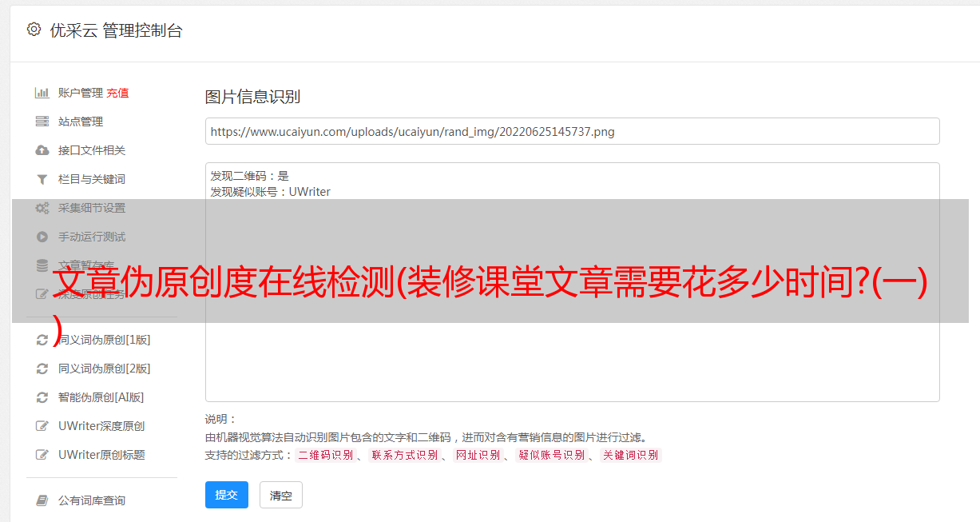This screenshot has height=522, width=980.
Task: Click the recognition result text area
Action: coord(572,282)
